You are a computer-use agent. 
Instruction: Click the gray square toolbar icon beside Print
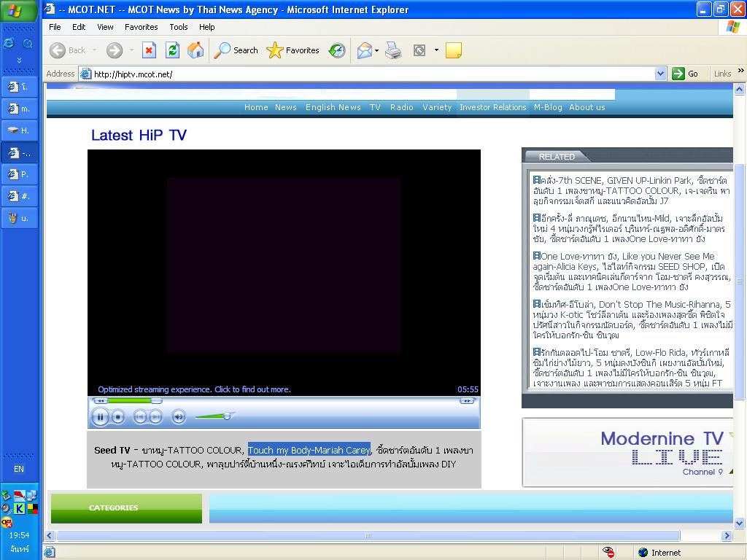click(419, 50)
